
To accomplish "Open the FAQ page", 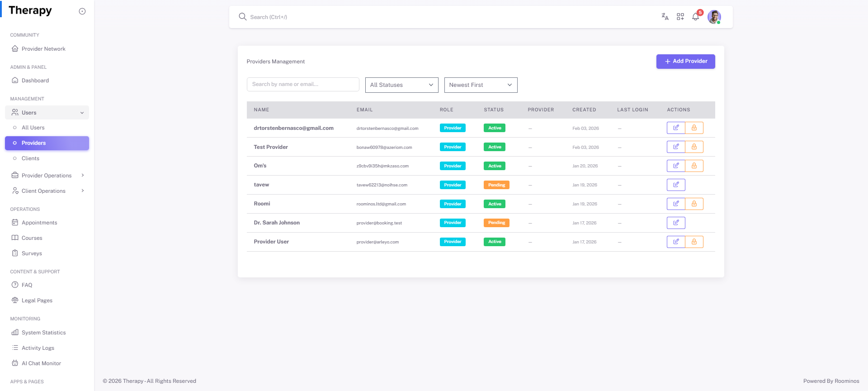I will tap(47, 285).
